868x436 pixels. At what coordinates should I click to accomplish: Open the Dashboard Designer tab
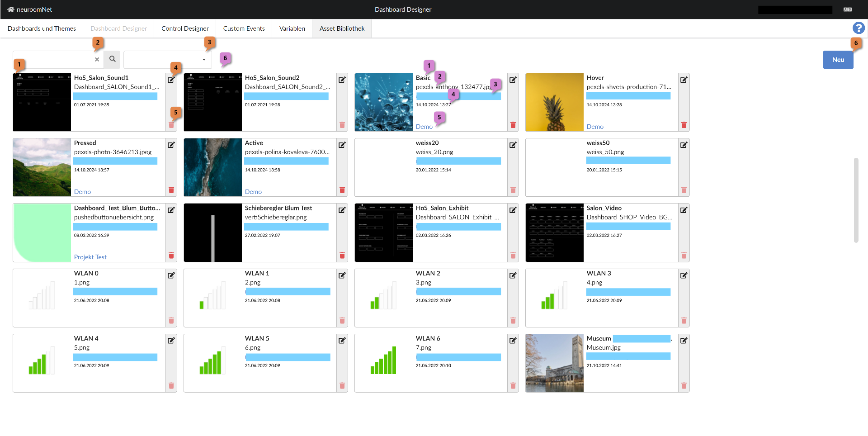(118, 28)
